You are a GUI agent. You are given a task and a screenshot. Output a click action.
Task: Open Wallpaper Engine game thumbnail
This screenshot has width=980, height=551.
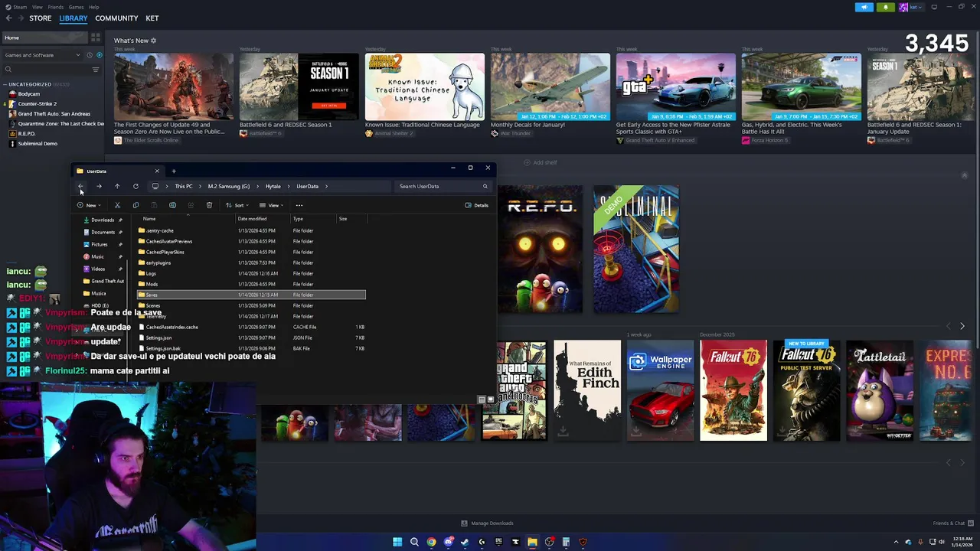tap(660, 390)
